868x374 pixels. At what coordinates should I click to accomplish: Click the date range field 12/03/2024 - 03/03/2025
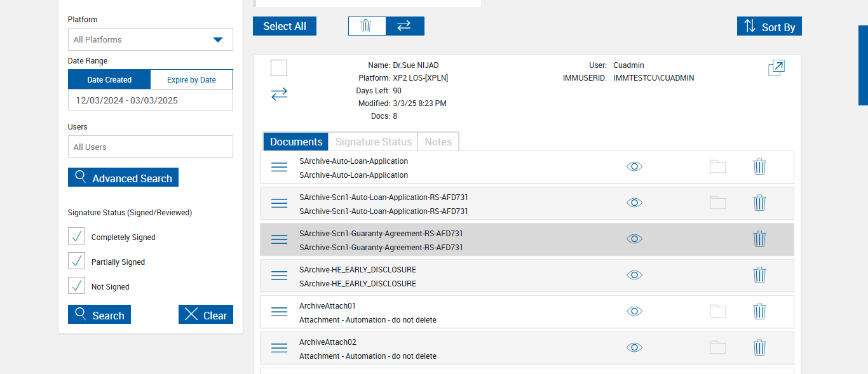pos(151,100)
